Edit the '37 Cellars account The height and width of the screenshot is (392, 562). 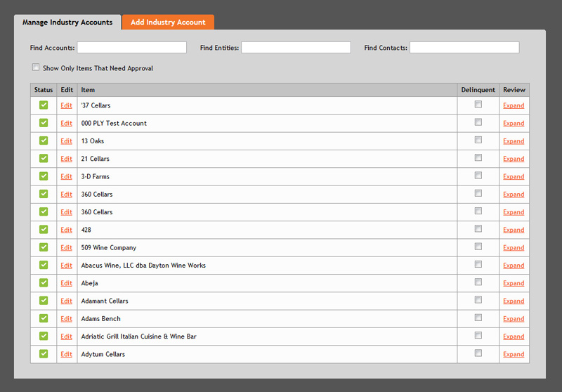pos(66,105)
